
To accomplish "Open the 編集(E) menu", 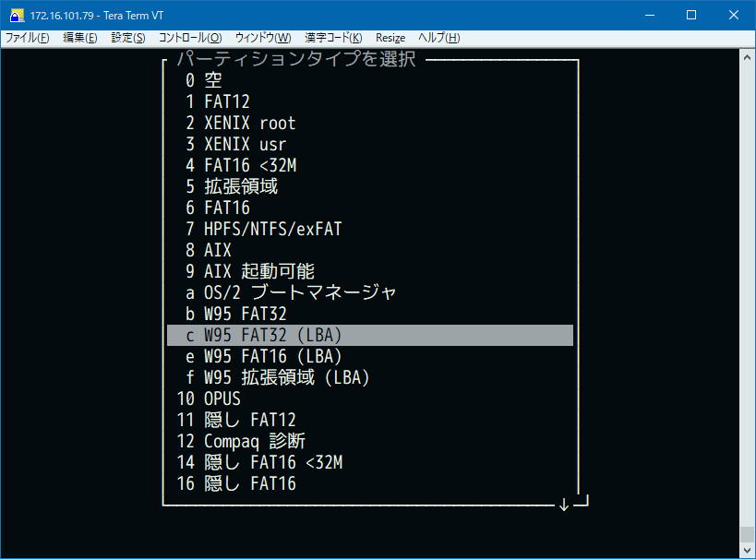I will pos(80,38).
